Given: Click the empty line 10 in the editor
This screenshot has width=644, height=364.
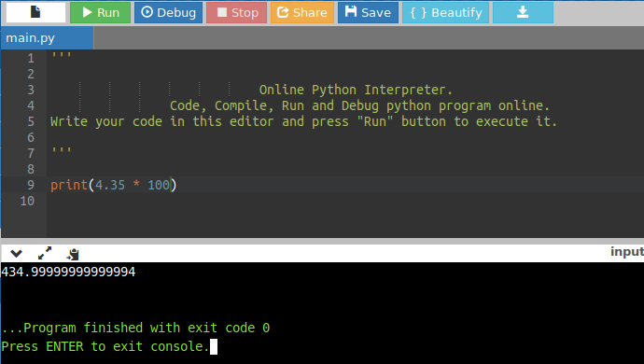Looking at the screenshot, I should point(345,201).
